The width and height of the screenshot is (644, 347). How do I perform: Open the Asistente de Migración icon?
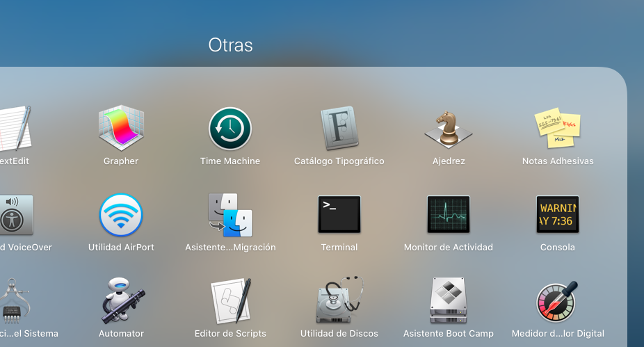(x=230, y=215)
